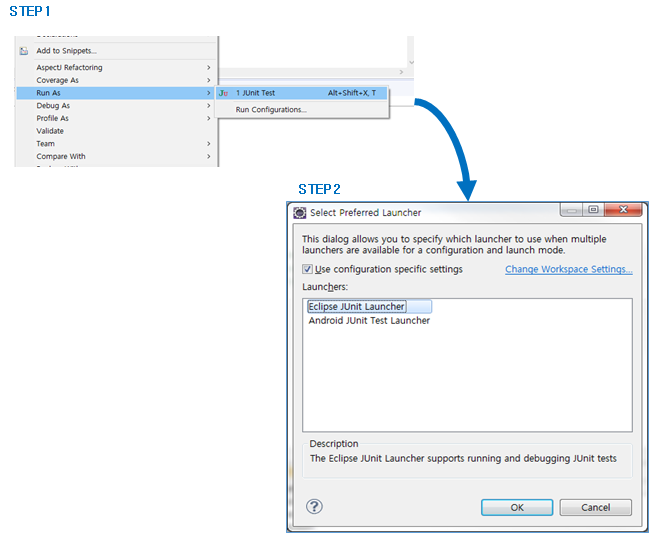
Task: Click the Eclipse icon in dialog title bar
Action: [x=300, y=213]
